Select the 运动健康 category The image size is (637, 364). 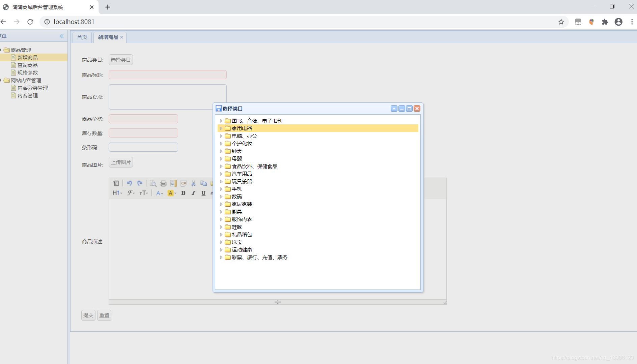[242, 250]
